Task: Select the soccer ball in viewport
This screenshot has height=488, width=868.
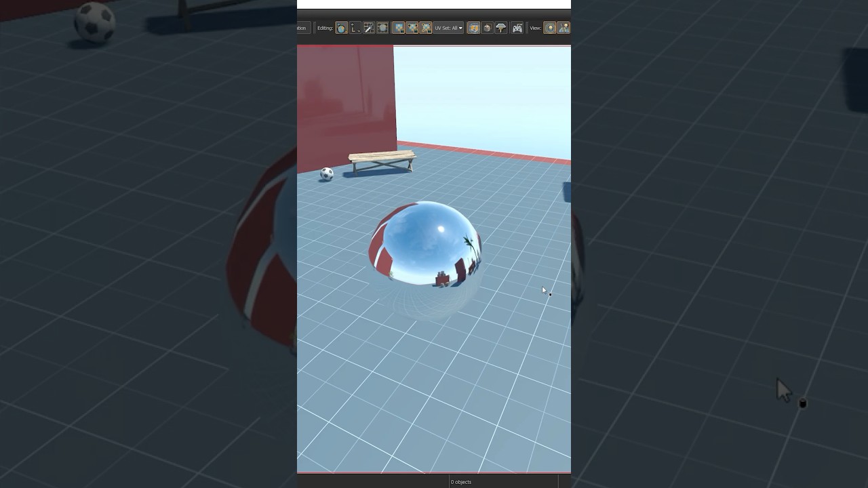Action: 327,174
